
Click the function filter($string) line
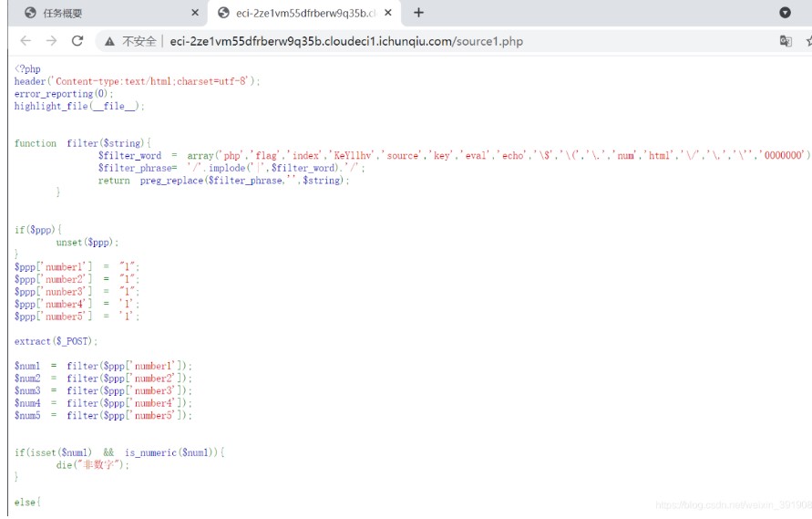[83, 143]
